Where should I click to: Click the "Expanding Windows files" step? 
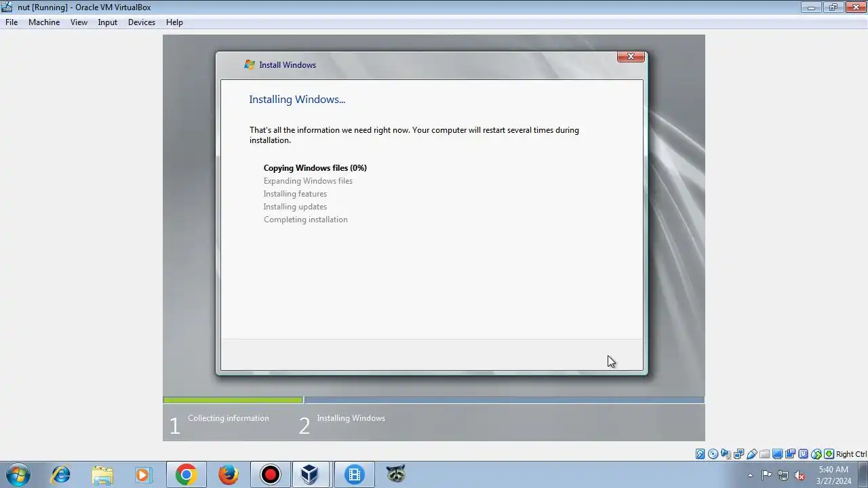[308, 181]
